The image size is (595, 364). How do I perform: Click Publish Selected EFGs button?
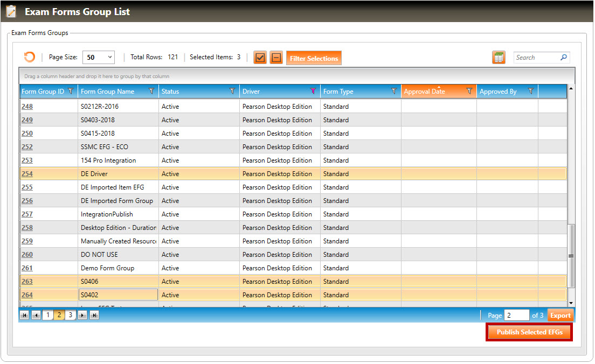[529, 332]
